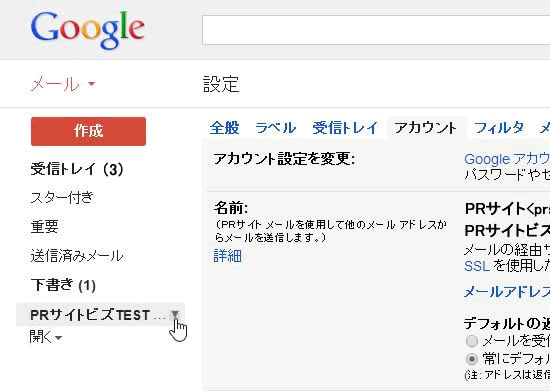Open the PRサイトビズTEST label dropdown arrow

(175, 315)
